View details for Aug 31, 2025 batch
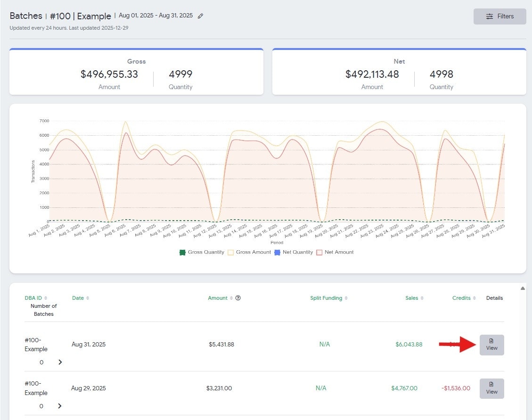The height and width of the screenshot is (420, 532). pos(491,345)
